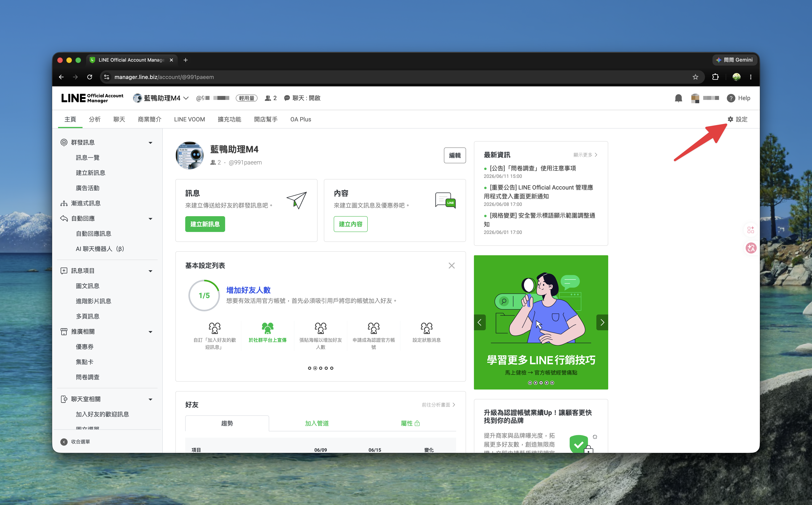Close the LINE Official Account Manager tab
This screenshot has height=505, width=812.
click(x=171, y=60)
